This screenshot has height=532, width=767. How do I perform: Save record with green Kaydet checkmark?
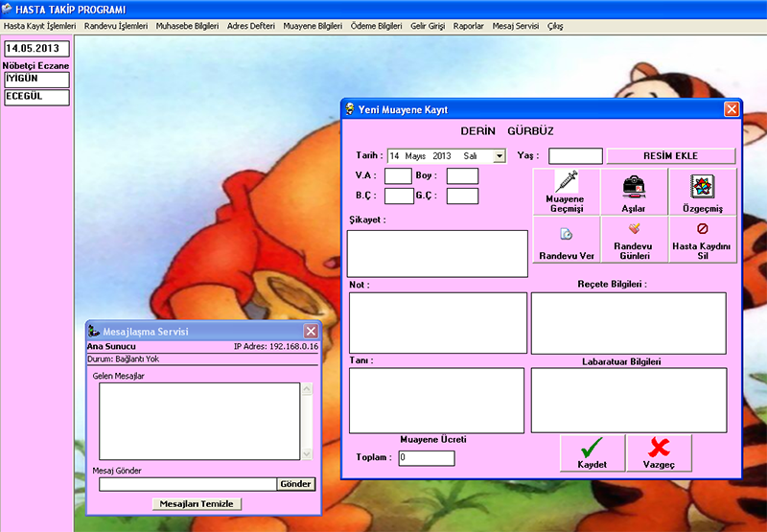pyautogui.click(x=593, y=453)
